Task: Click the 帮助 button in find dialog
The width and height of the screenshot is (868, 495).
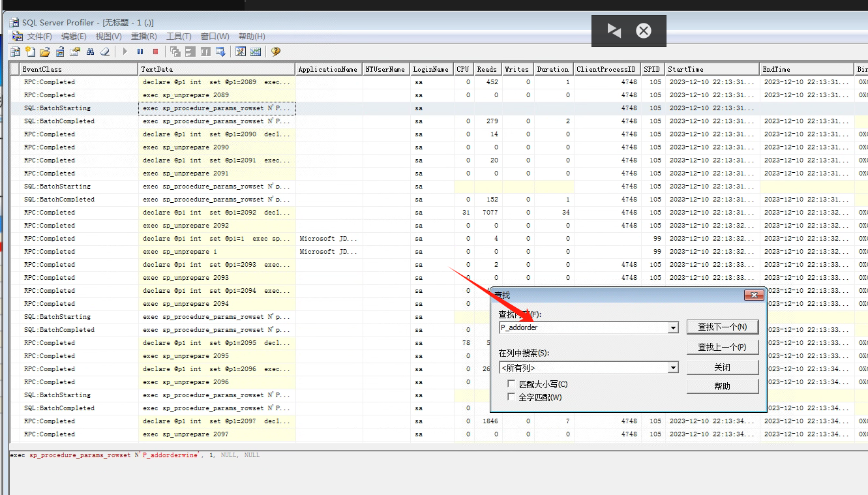Action: click(723, 386)
